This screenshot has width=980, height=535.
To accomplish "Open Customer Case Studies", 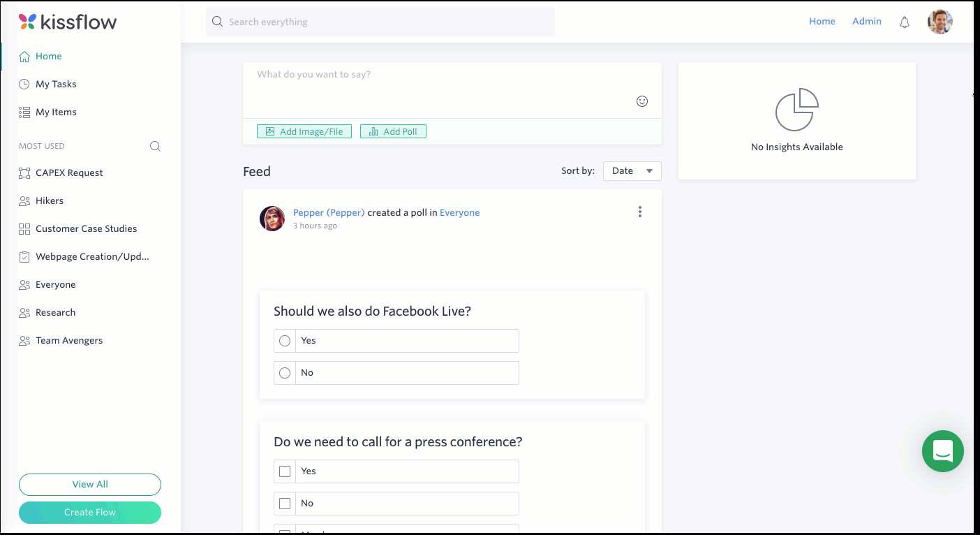I will pos(86,229).
